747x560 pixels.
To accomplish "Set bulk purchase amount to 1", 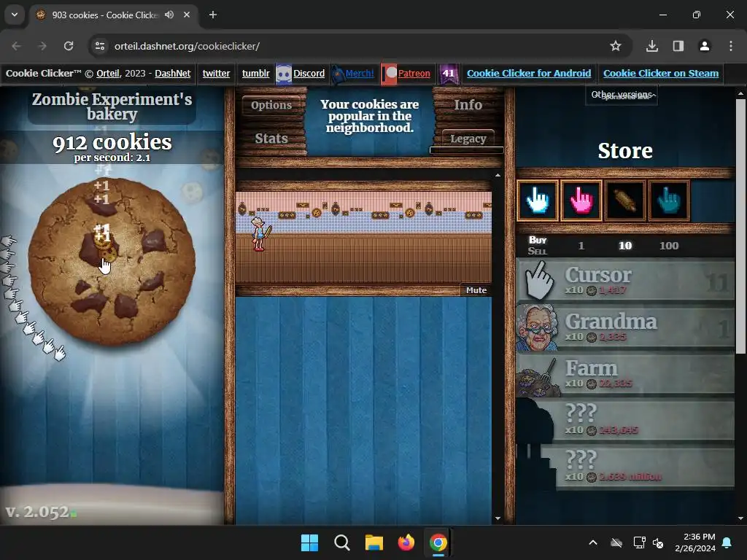I will 581,246.
